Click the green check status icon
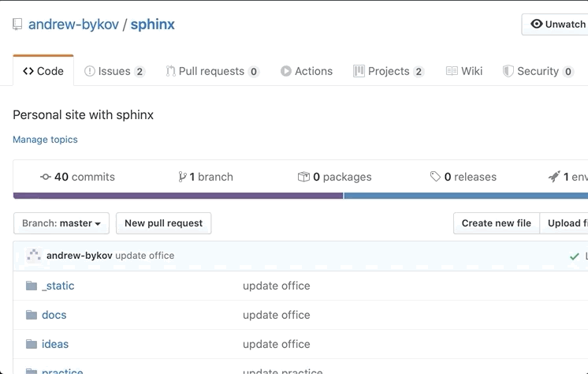The width and height of the screenshot is (588, 374). pos(574,256)
